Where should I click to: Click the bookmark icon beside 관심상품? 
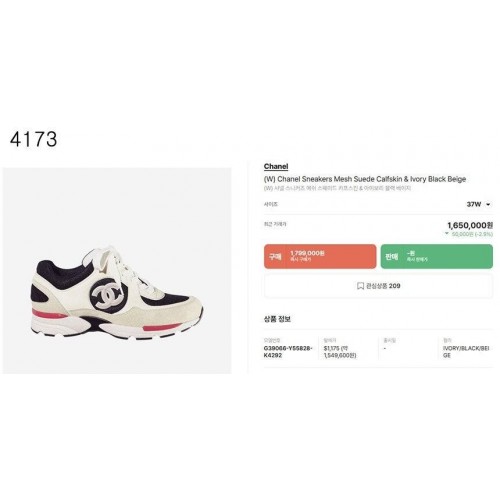[360, 286]
